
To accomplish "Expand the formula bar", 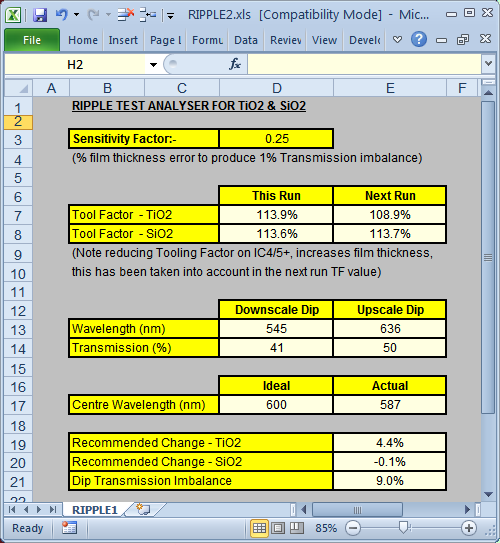I will click(x=488, y=64).
